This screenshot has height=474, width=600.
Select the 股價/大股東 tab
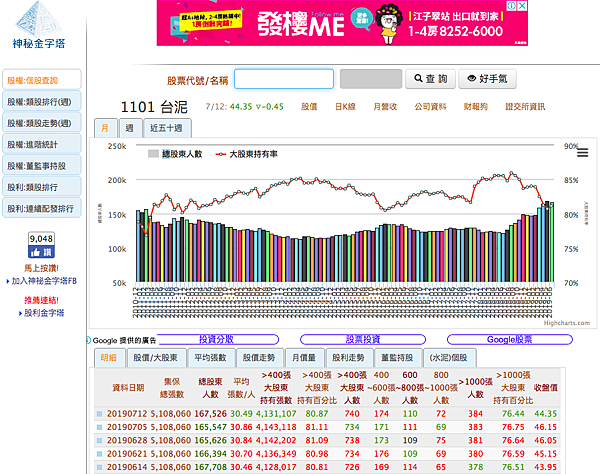click(x=156, y=358)
